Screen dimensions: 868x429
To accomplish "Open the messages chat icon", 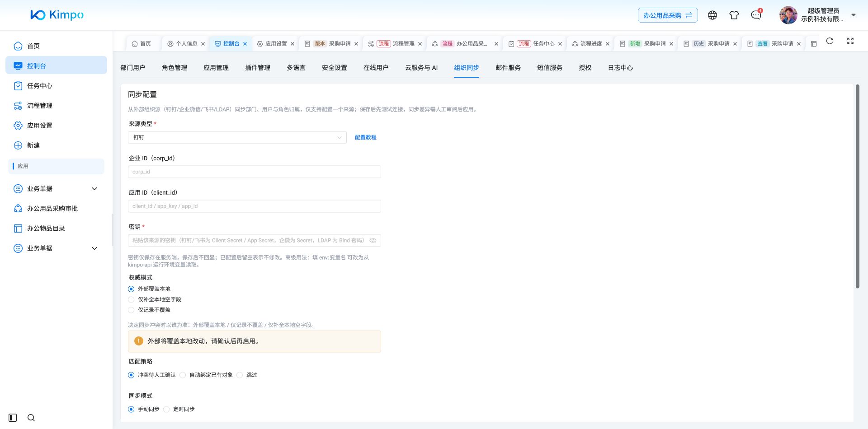I will [x=756, y=15].
